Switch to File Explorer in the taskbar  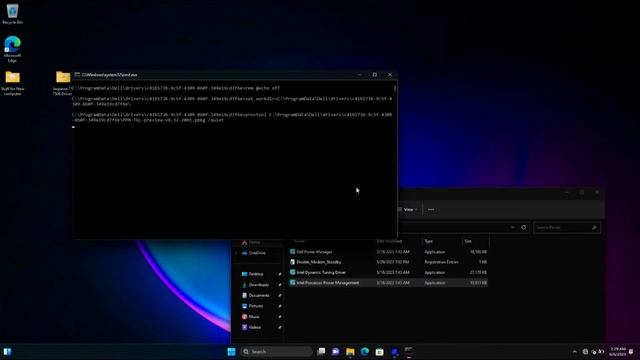(350, 351)
